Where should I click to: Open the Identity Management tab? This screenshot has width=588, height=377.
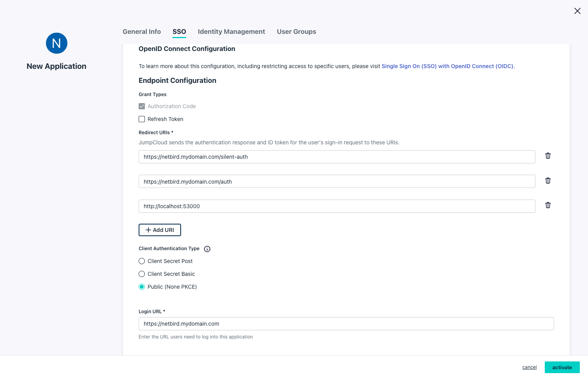(x=231, y=32)
